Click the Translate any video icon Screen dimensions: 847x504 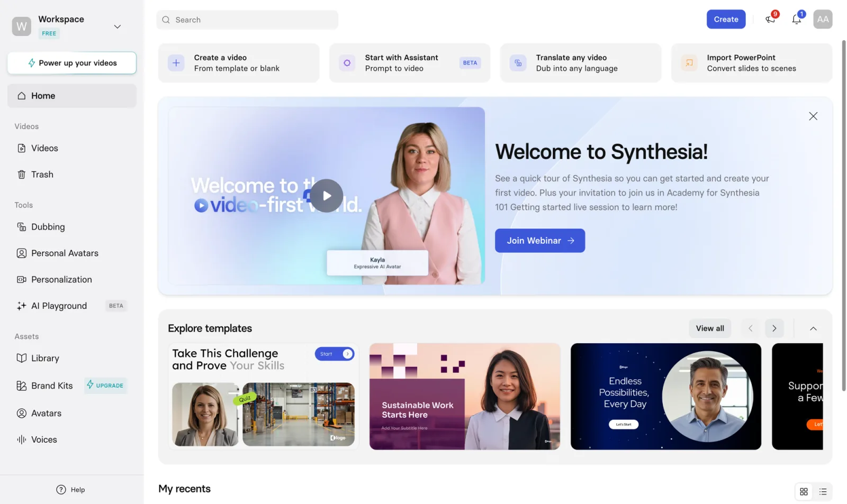click(518, 63)
